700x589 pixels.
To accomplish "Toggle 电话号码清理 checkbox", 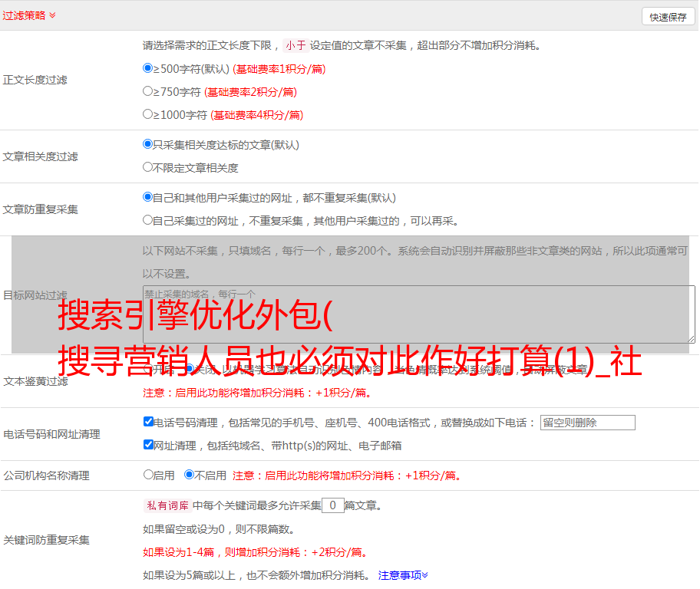I will pos(148,422).
